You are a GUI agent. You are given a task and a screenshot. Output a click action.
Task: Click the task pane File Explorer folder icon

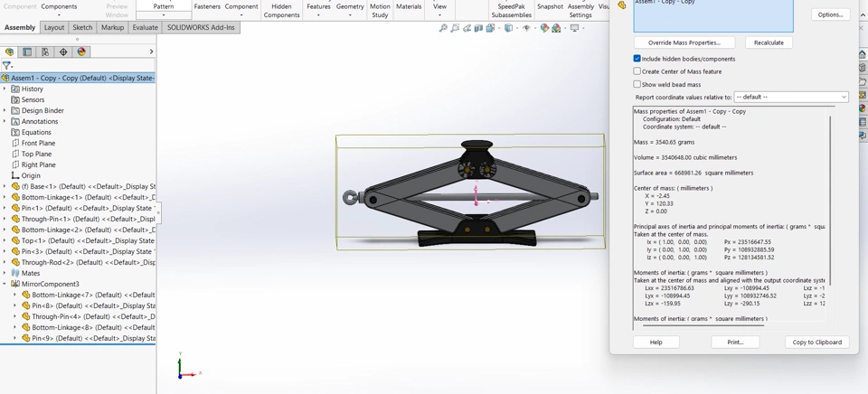(863, 81)
